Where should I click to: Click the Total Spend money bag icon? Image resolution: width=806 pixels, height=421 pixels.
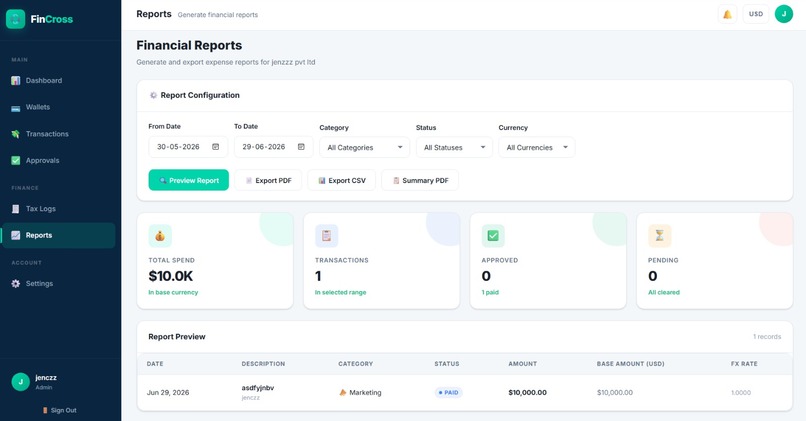click(x=160, y=236)
